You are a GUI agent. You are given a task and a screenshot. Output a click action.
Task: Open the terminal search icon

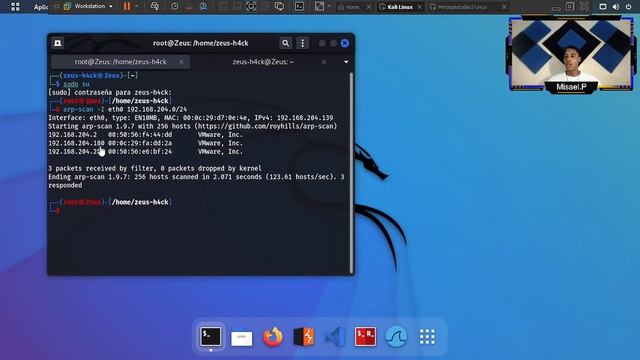click(x=285, y=43)
